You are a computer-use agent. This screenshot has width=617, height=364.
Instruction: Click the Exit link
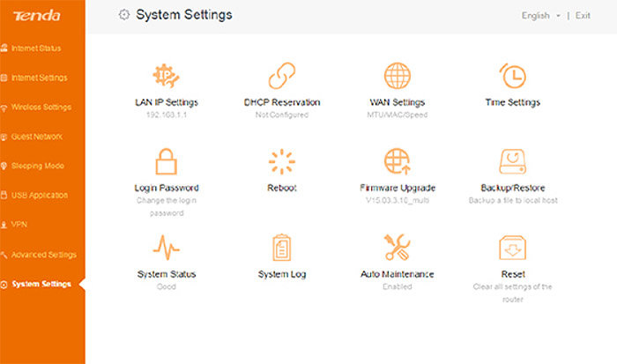click(x=583, y=15)
